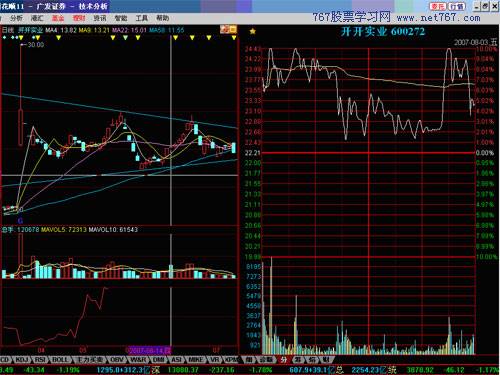
Task: Switch to the KDJ indicator tab
Action: [22, 360]
